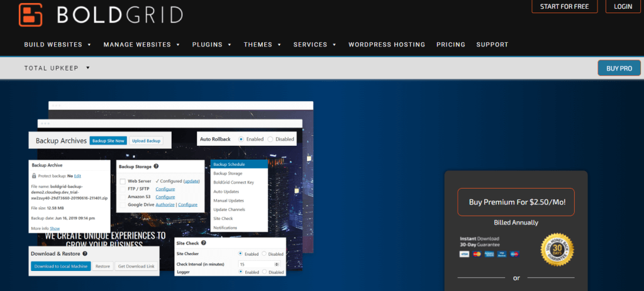
Task: Click the Upload Backup button
Action: point(146,141)
